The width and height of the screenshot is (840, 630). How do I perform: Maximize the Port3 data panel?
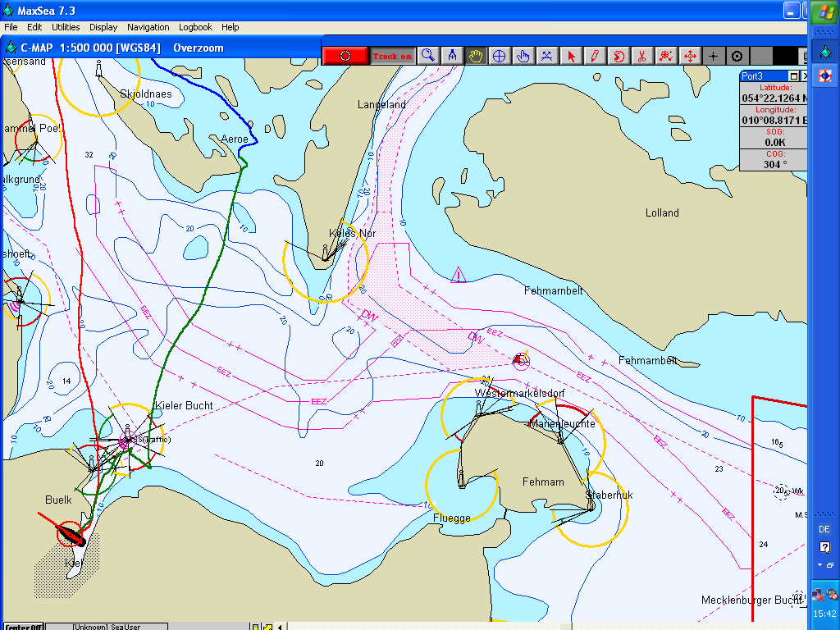click(794, 76)
